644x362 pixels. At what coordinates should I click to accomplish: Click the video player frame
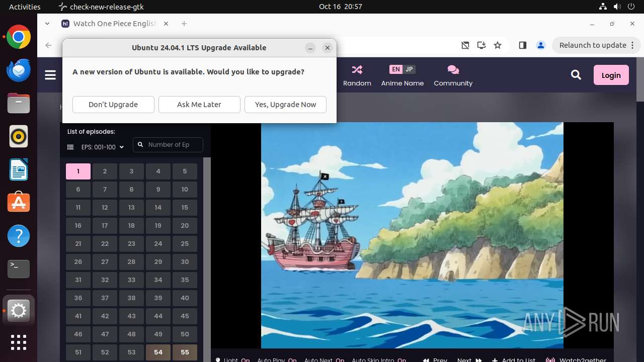click(412, 235)
